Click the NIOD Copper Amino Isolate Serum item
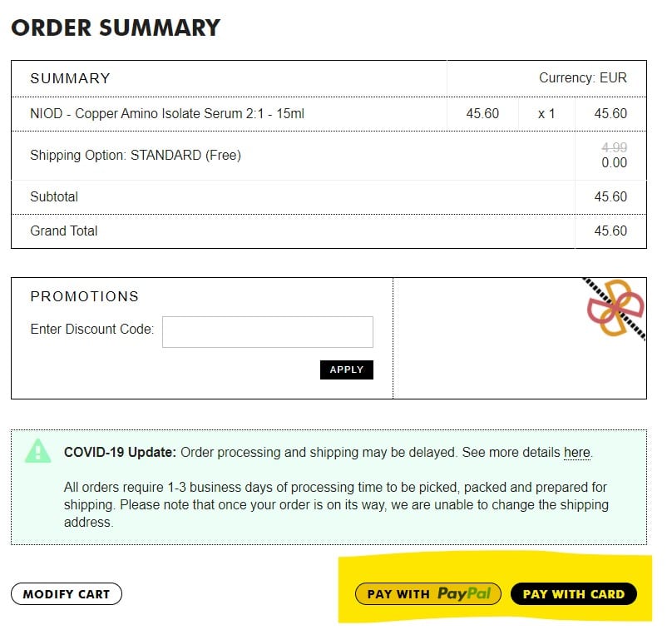 click(167, 113)
